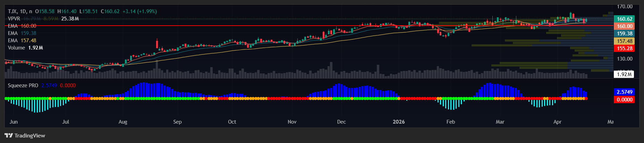Click the 1.92M volume axis label
The image size is (644, 143).
point(624,74)
